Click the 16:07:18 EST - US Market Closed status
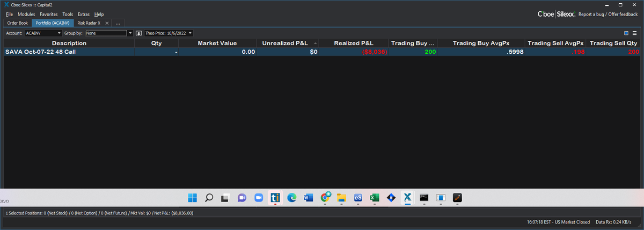The height and width of the screenshot is (230, 644). click(x=558, y=222)
